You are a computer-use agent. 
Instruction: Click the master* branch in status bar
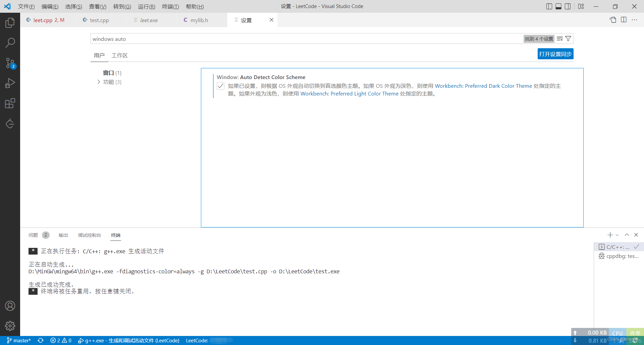tap(19, 341)
